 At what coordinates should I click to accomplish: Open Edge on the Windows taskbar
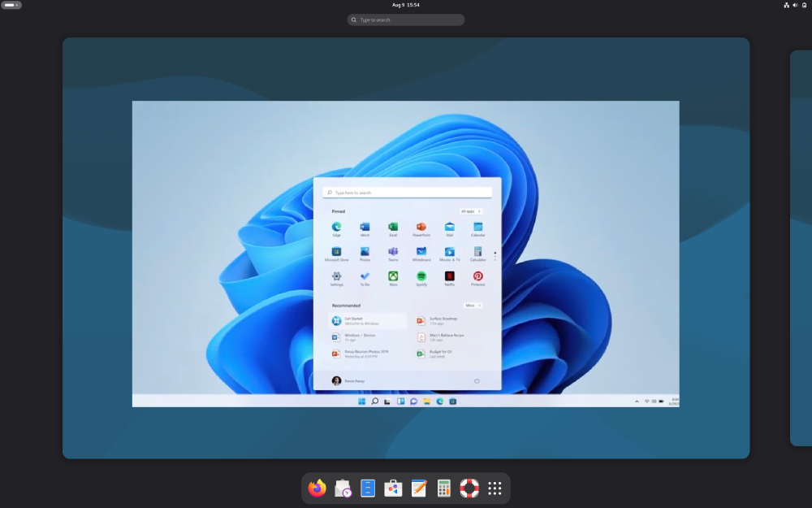click(x=439, y=402)
